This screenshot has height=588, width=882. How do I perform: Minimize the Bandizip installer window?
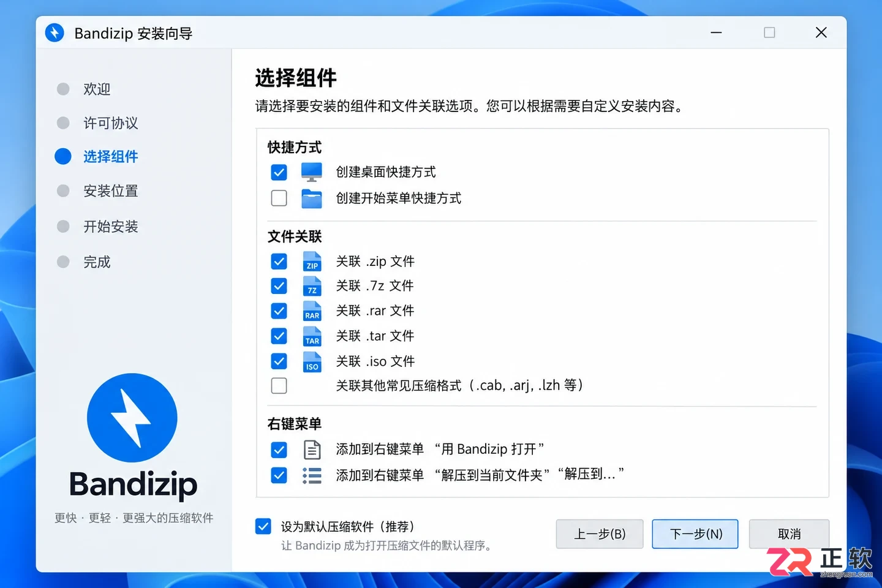(x=716, y=32)
